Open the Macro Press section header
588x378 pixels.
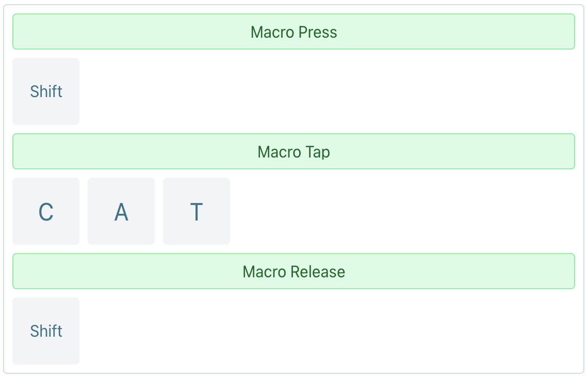coord(293,31)
